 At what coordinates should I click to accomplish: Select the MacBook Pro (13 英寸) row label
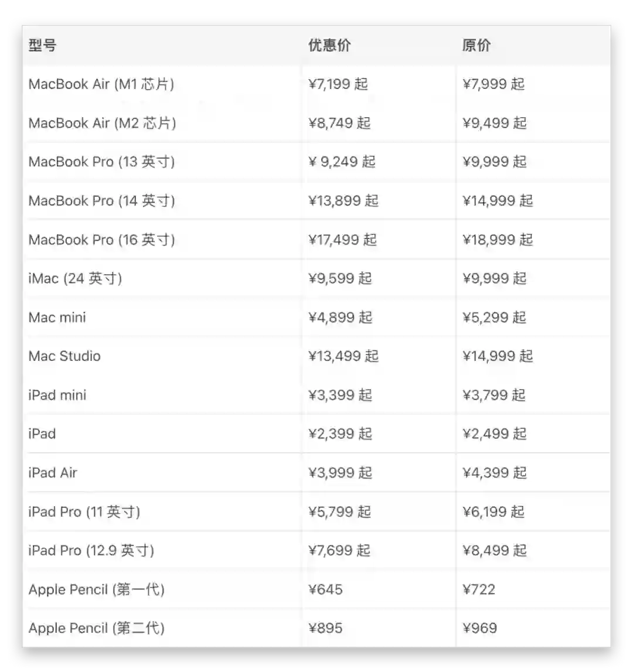tap(101, 162)
